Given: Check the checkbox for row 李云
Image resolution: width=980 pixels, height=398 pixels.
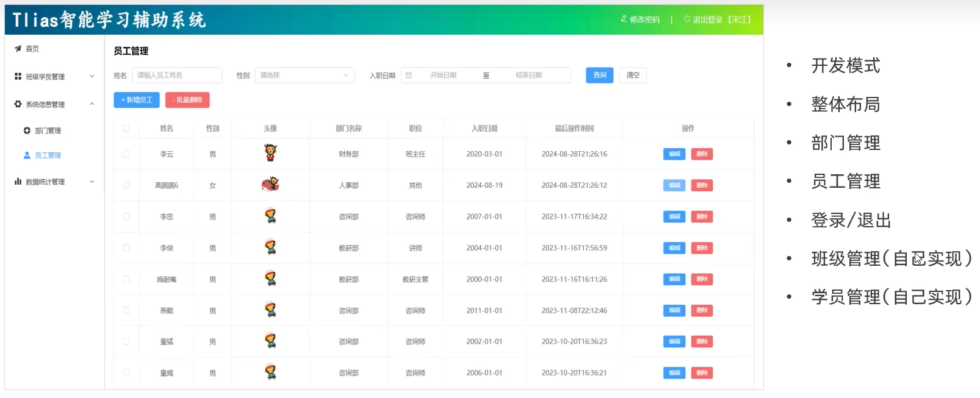Looking at the screenshot, I should pos(126,154).
